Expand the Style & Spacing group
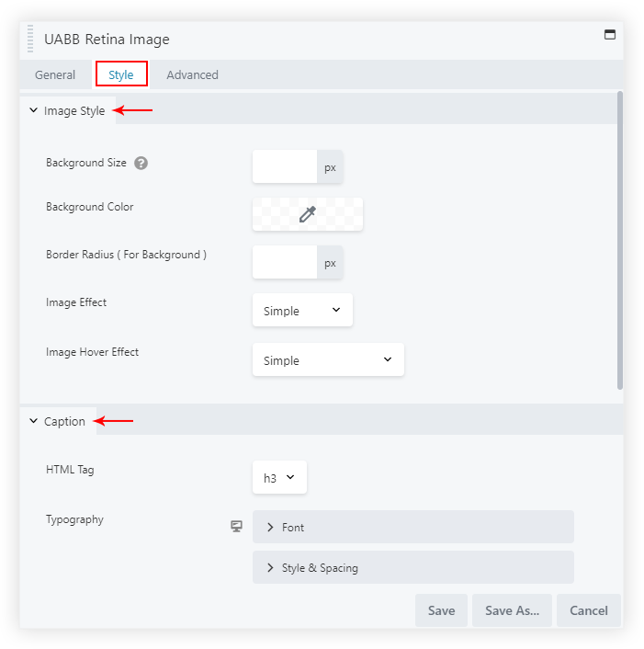Screen dimensions: 644x649 412,568
